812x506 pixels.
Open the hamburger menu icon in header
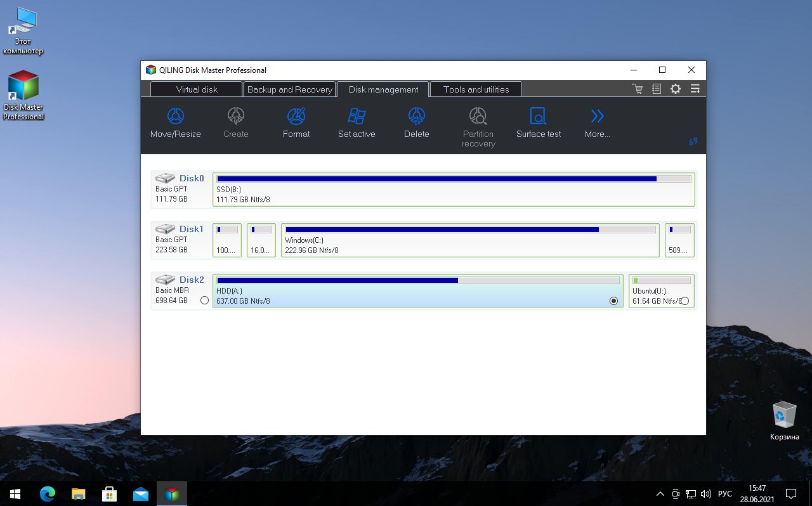pyautogui.click(x=695, y=89)
